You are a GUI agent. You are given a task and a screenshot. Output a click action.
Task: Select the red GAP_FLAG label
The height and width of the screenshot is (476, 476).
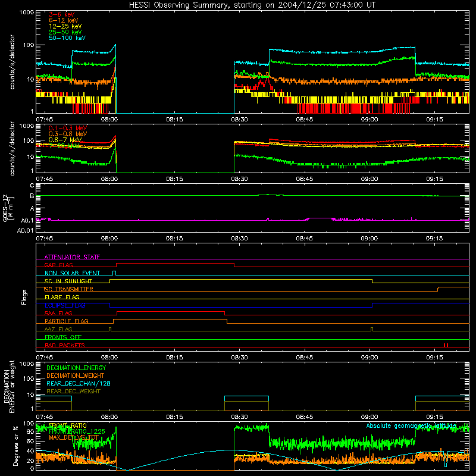point(58,265)
